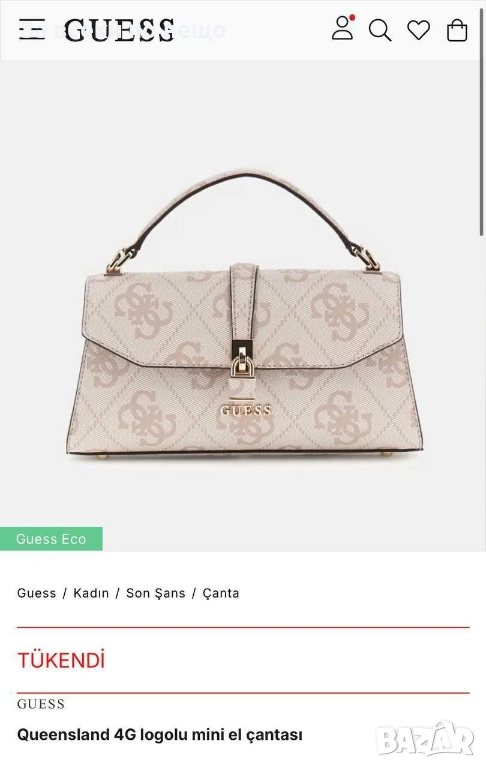Click the Queensland 4G product title
Viewport: 486px width, 768px height.
(160, 735)
